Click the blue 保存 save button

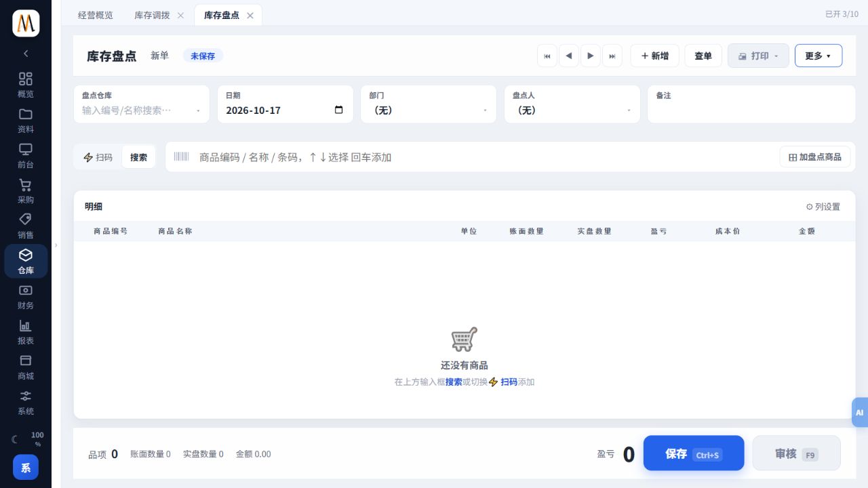(694, 453)
